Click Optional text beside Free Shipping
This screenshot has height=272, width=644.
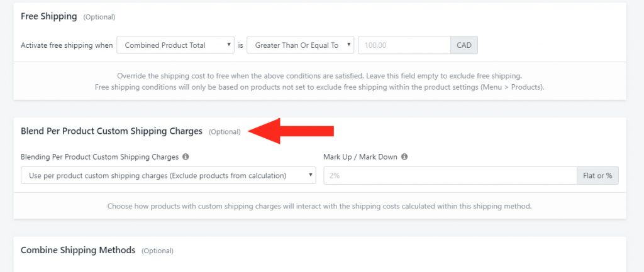(x=99, y=17)
